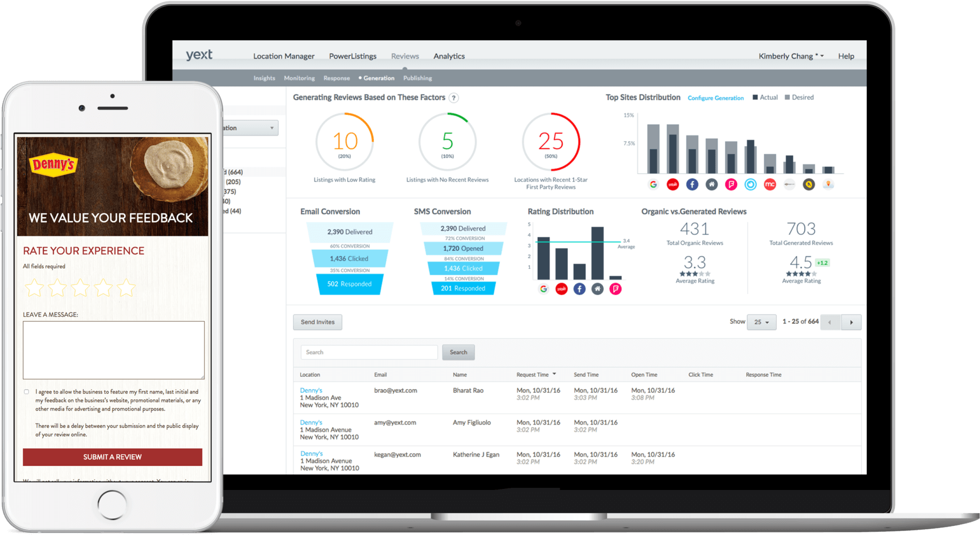Tap the phone home button
Image resolution: width=980 pixels, height=535 pixels.
coord(112,505)
